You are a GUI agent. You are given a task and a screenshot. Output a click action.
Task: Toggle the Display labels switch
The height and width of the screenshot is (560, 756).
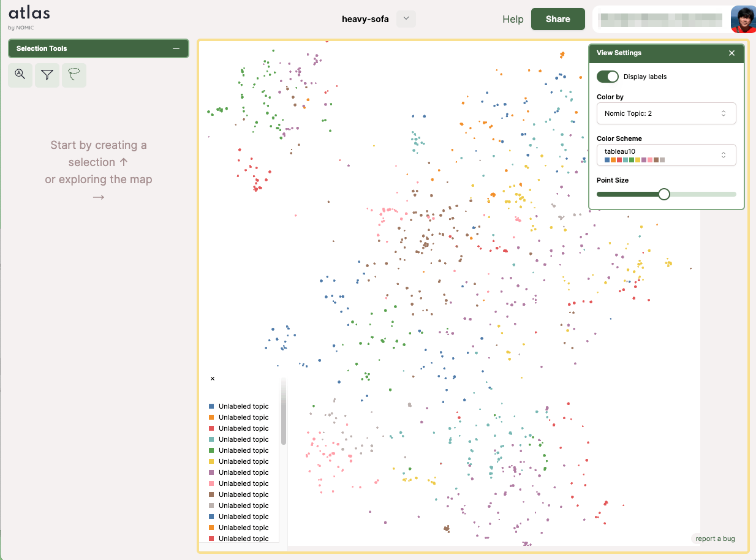point(608,77)
